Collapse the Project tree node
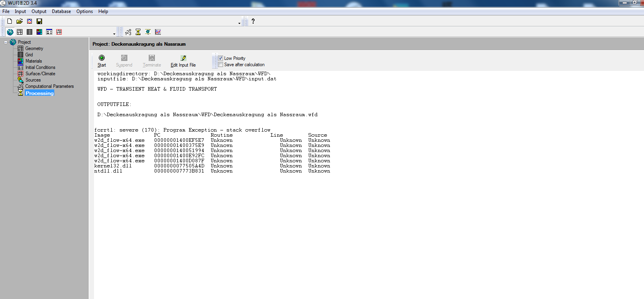 [x=6, y=42]
